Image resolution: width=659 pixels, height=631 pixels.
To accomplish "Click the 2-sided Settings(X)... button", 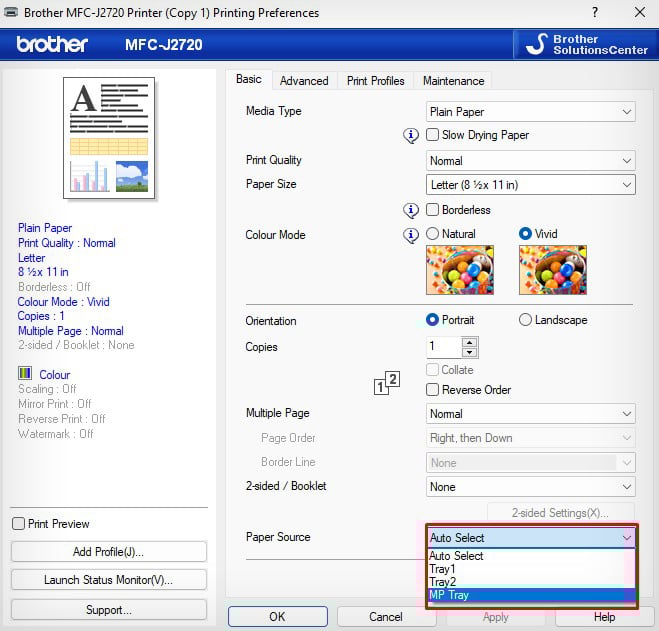I will [x=560, y=512].
